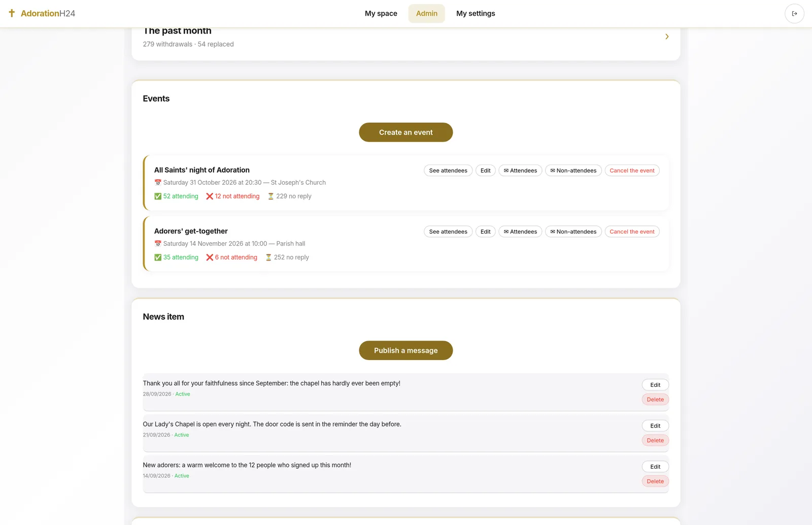Email attendees of Adorers' get-together
Screen dimensions: 812x525
520,232
